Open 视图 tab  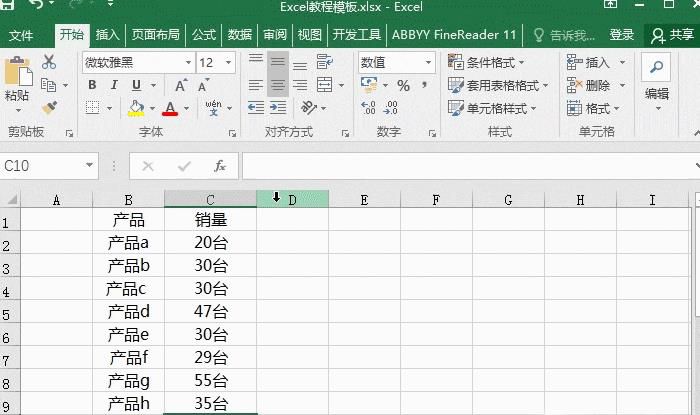click(310, 35)
